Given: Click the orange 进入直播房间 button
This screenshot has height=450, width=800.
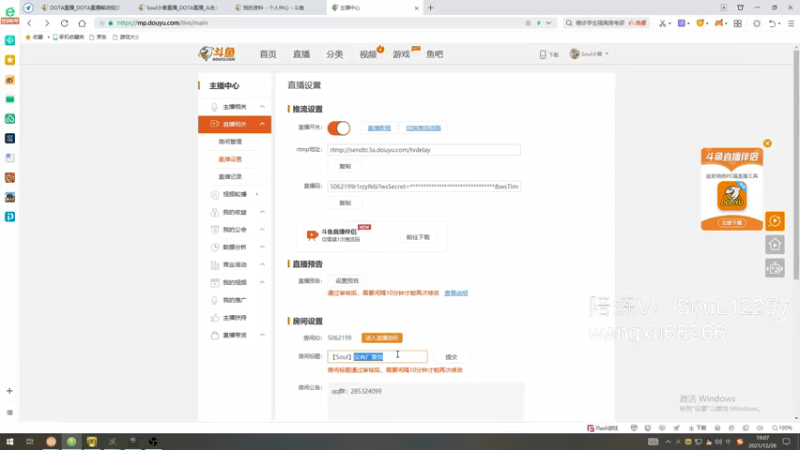Looking at the screenshot, I should (x=382, y=338).
